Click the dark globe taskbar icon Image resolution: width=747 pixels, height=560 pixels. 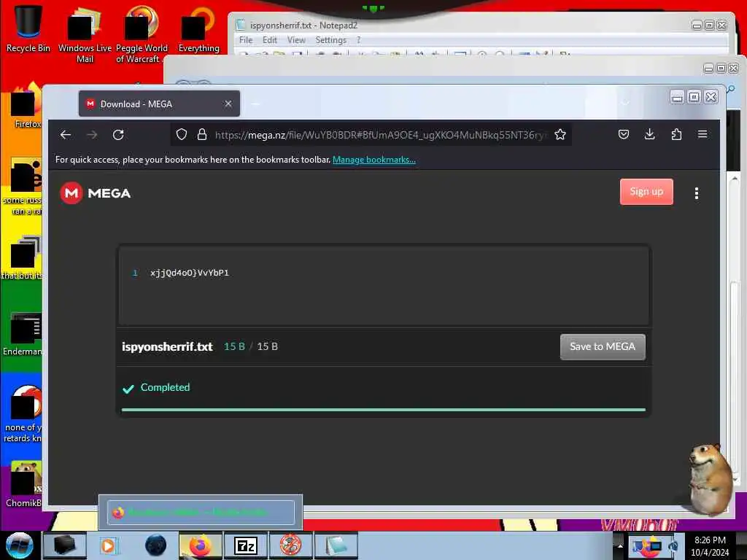(156, 545)
